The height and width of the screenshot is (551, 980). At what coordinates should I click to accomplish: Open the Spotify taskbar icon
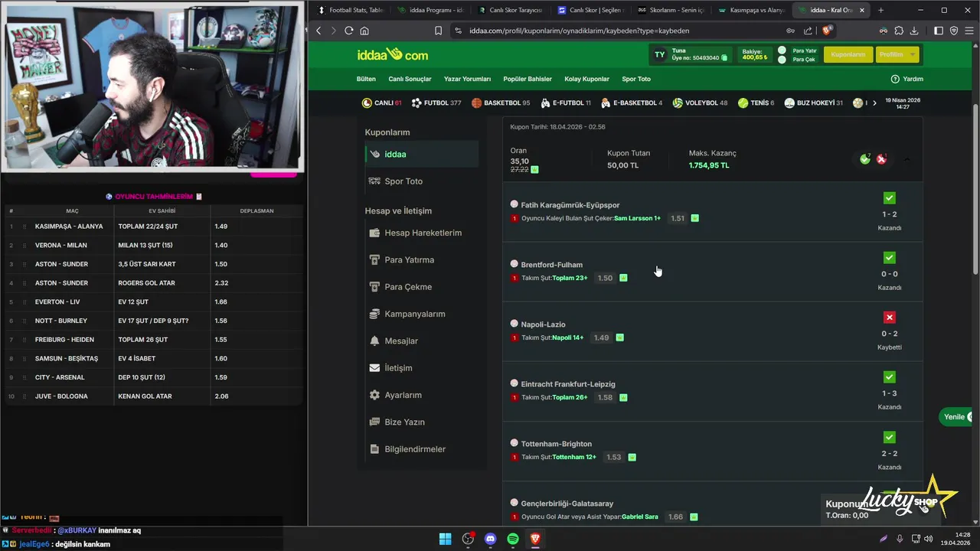click(x=513, y=539)
